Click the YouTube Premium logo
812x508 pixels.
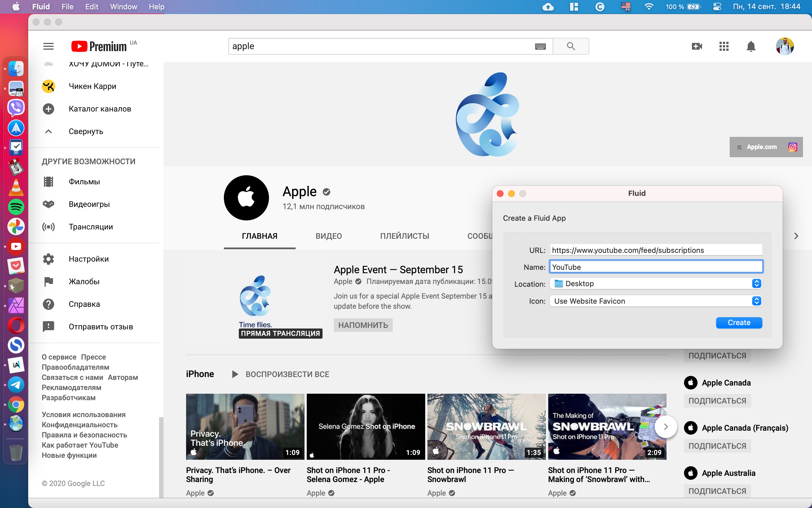pyautogui.click(x=99, y=46)
